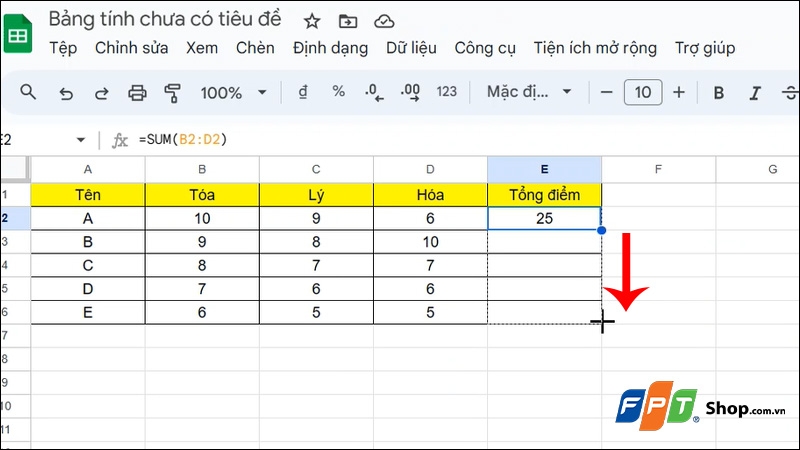This screenshot has width=800, height=450.
Task: Format as percent
Action: pos(338,92)
